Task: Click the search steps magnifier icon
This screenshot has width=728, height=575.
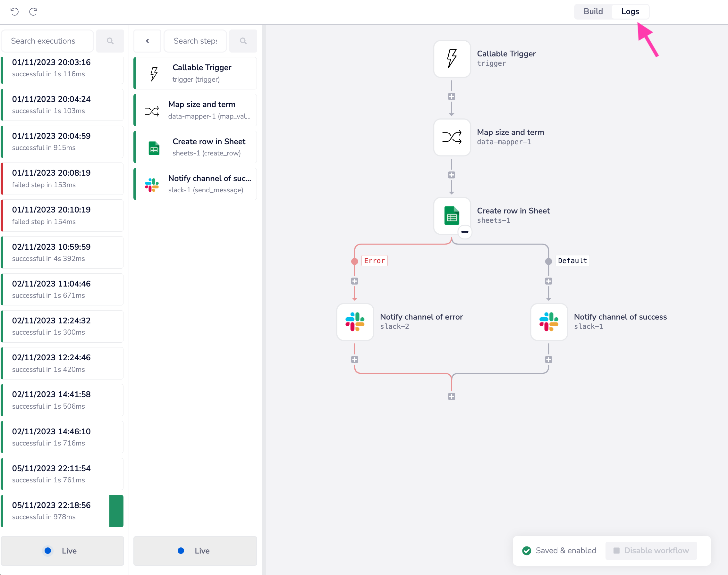Action: point(243,41)
